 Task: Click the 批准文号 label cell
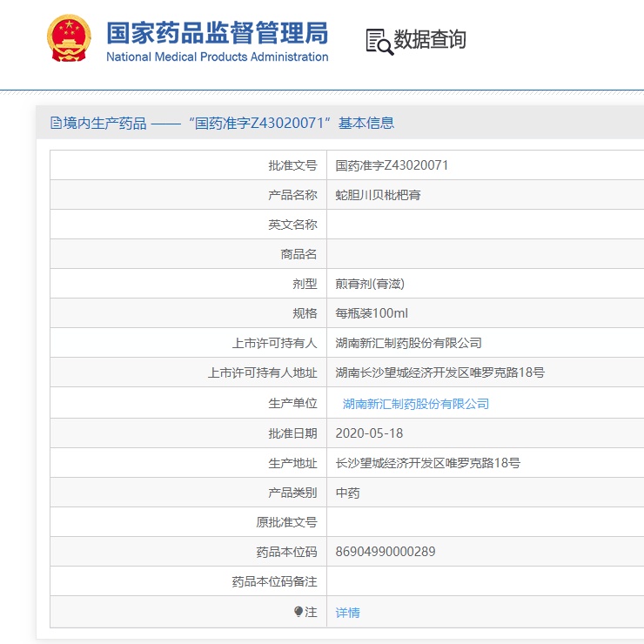189,165
